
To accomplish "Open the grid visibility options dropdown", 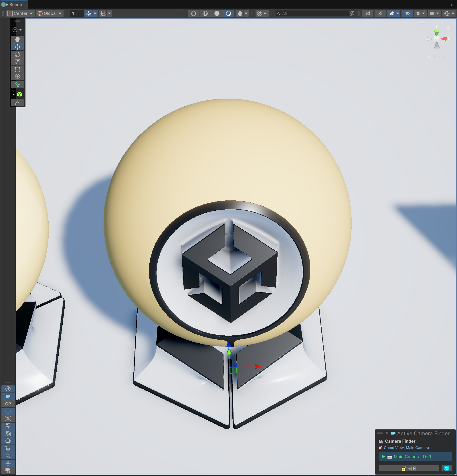I will (95, 13).
